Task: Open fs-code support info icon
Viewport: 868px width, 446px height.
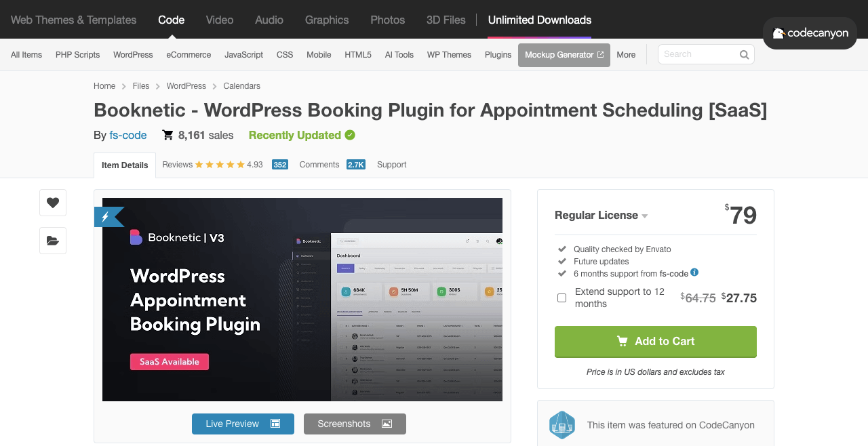Action: click(x=694, y=272)
